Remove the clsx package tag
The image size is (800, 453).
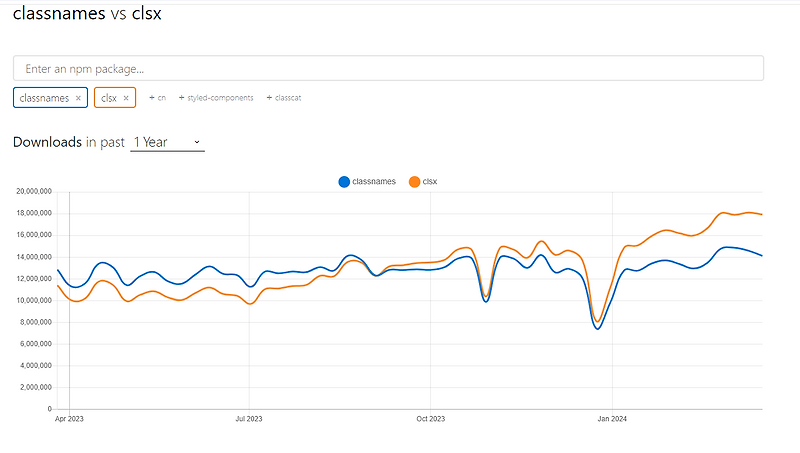coord(125,98)
